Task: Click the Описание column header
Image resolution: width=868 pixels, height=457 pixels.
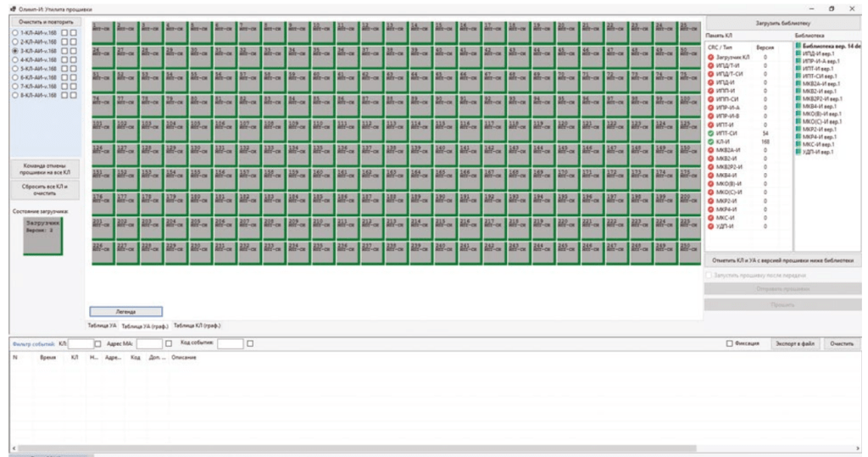Action: 184,358
